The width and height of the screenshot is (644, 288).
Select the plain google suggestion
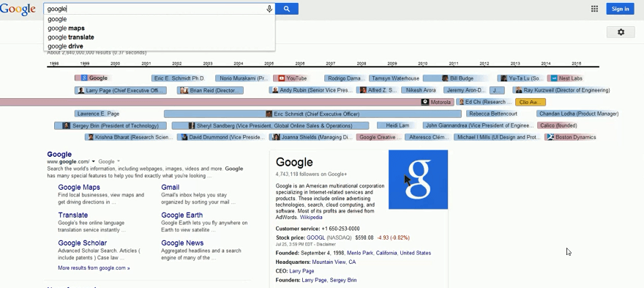[159, 19]
